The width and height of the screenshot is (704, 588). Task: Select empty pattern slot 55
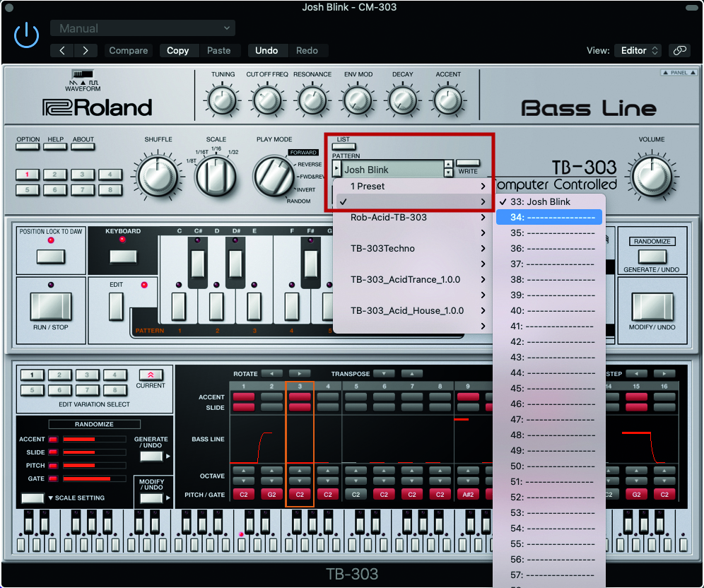point(549,544)
